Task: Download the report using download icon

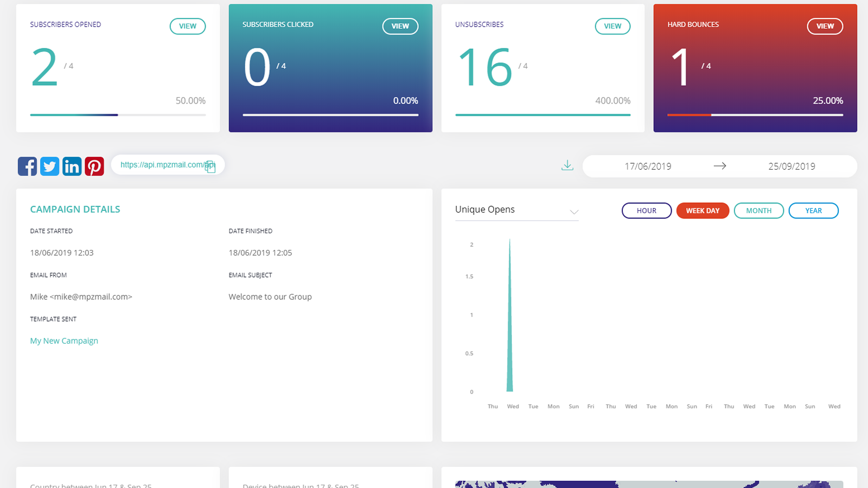Action: [x=567, y=165]
